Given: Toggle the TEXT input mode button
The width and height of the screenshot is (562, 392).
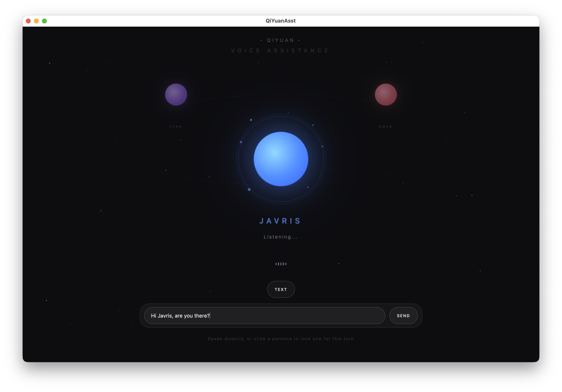Looking at the screenshot, I should [x=281, y=289].
